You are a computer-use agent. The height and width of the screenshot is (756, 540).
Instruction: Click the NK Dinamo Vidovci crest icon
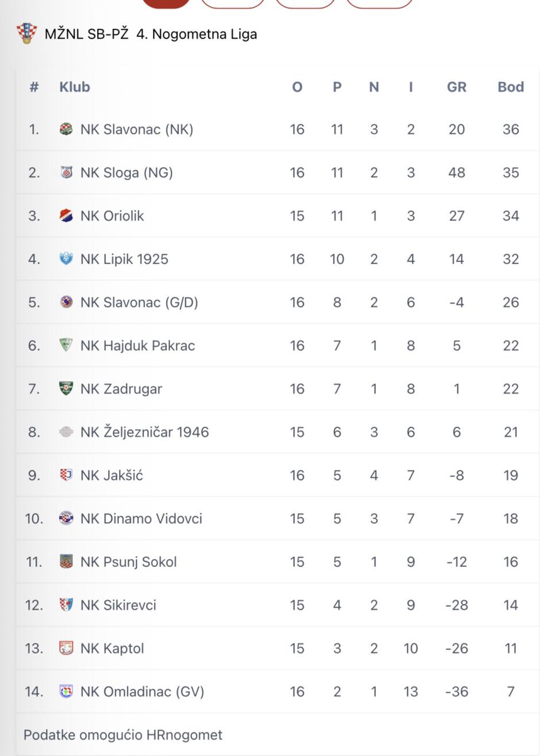pos(66,518)
